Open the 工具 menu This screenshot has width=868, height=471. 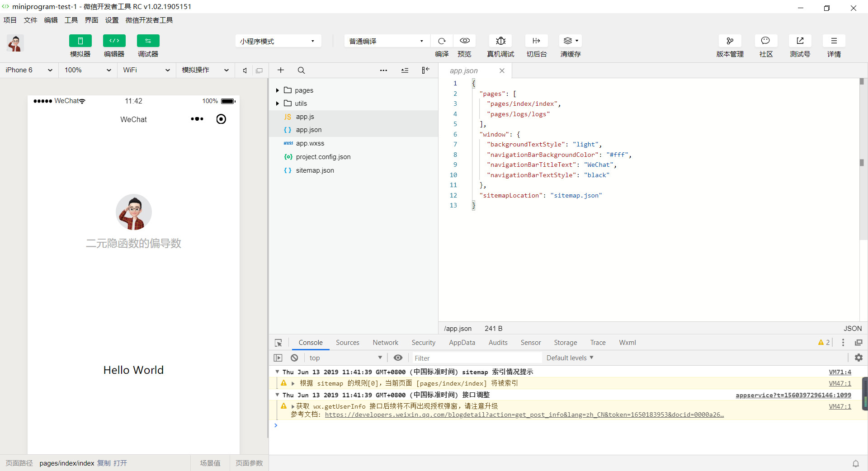click(x=71, y=20)
